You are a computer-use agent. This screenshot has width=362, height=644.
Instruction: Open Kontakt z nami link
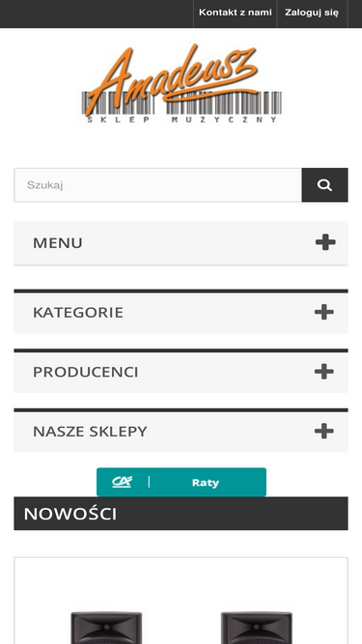(236, 13)
